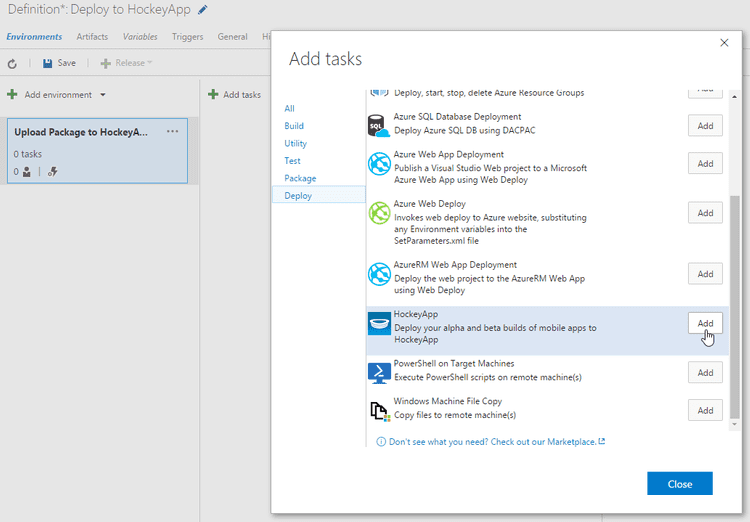Click the scrollbar up arrow in task list
The width and height of the screenshot is (750, 522).
point(735,97)
